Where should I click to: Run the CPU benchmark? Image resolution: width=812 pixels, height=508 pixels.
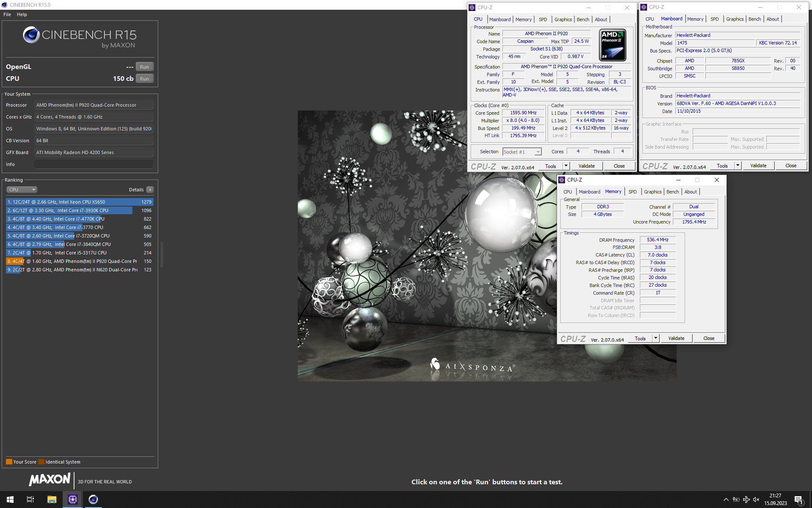tap(144, 79)
